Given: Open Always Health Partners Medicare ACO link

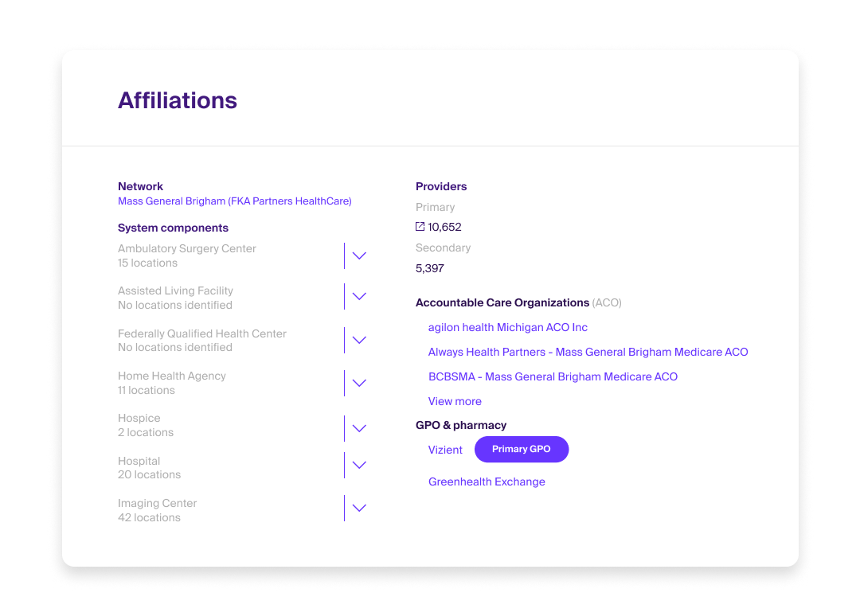Looking at the screenshot, I should pyautogui.click(x=588, y=352).
